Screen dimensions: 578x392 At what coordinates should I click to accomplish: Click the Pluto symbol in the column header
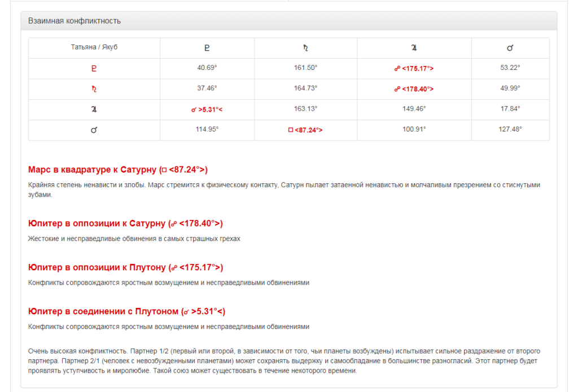point(207,48)
